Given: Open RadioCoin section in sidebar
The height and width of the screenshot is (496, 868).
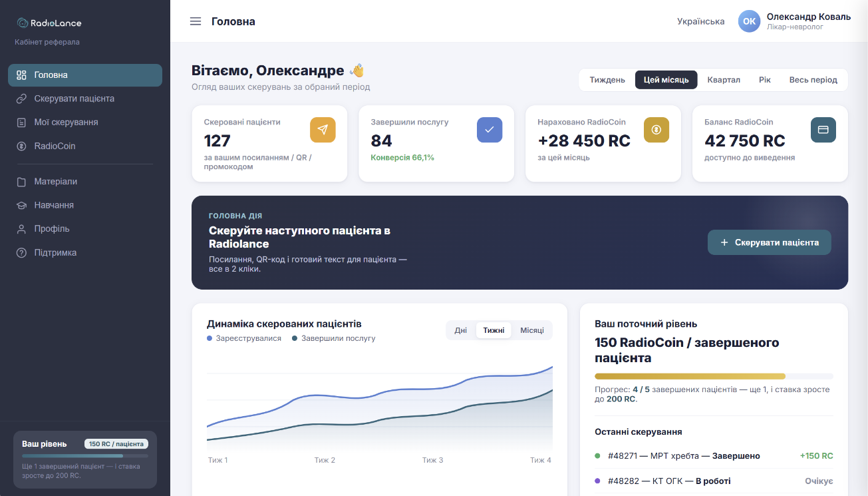Looking at the screenshot, I should coord(85,146).
